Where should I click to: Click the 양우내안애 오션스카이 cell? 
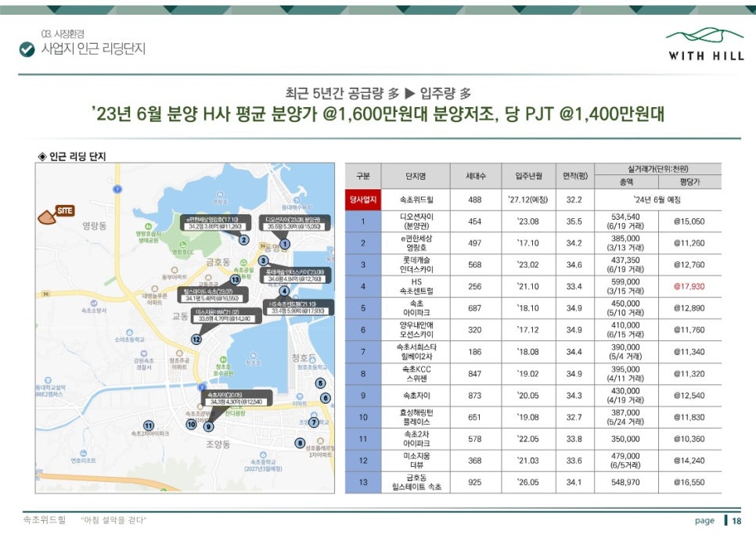416,329
